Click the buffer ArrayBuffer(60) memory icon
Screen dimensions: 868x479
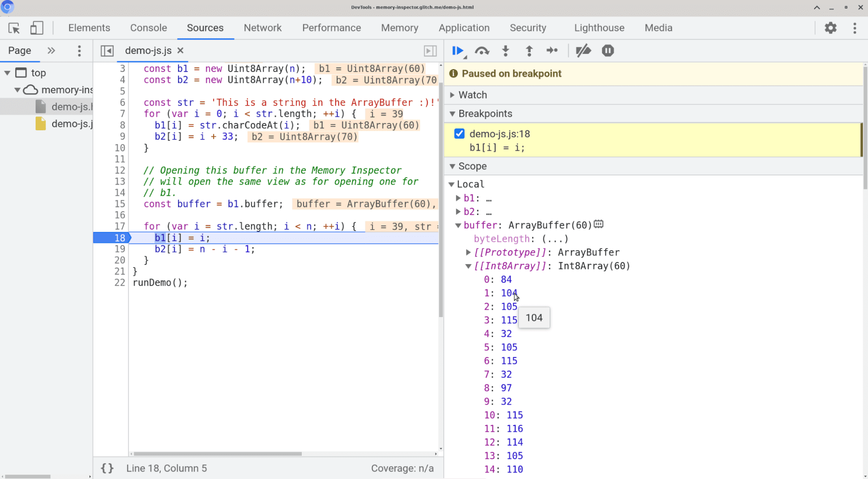click(599, 225)
